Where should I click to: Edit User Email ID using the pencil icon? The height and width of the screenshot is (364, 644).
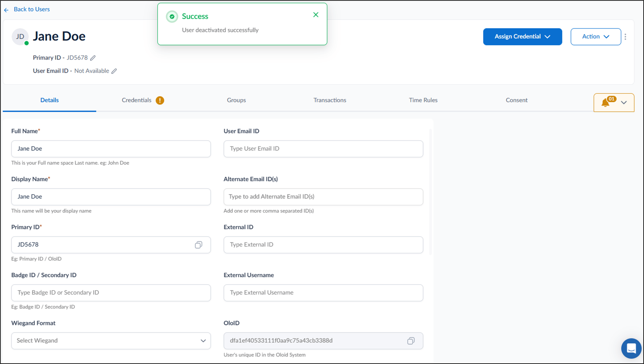click(x=114, y=71)
